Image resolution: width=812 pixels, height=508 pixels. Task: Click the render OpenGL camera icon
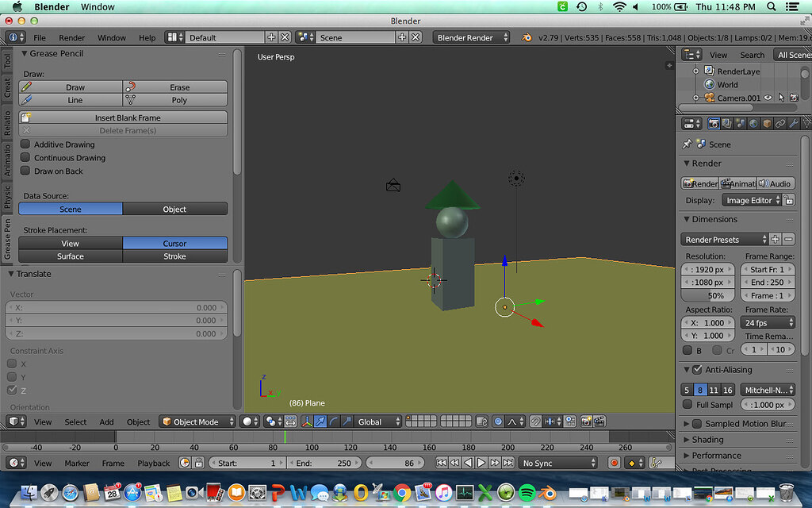tap(586, 421)
